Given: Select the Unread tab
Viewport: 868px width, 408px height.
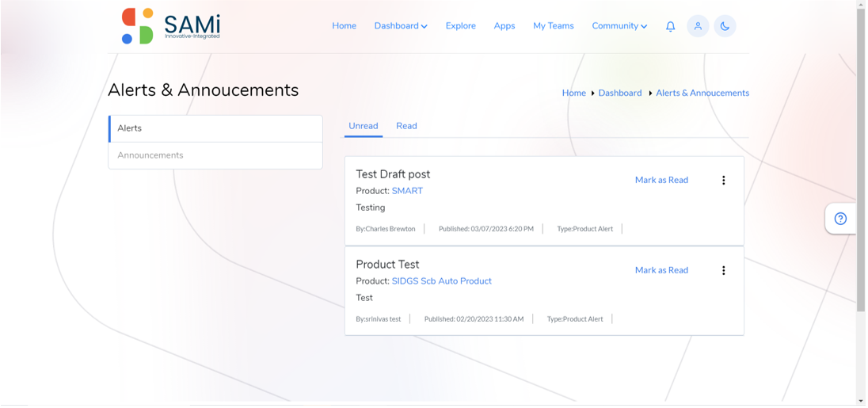Looking at the screenshot, I should tap(364, 126).
